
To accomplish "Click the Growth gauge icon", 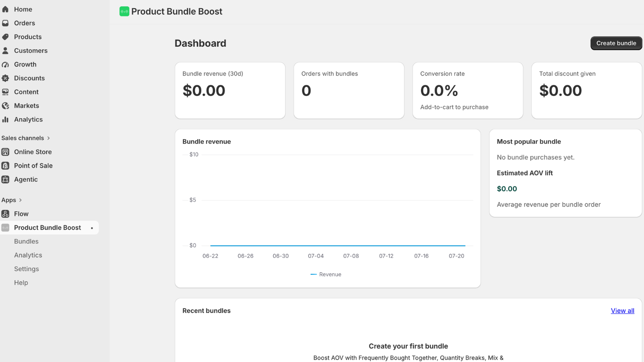I will tap(5, 64).
